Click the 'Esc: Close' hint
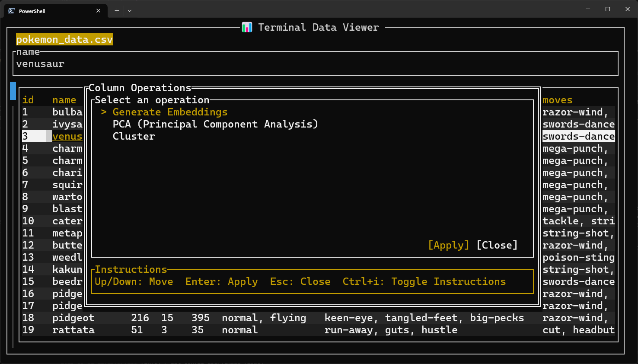The width and height of the screenshot is (638, 364). coord(300,281)
